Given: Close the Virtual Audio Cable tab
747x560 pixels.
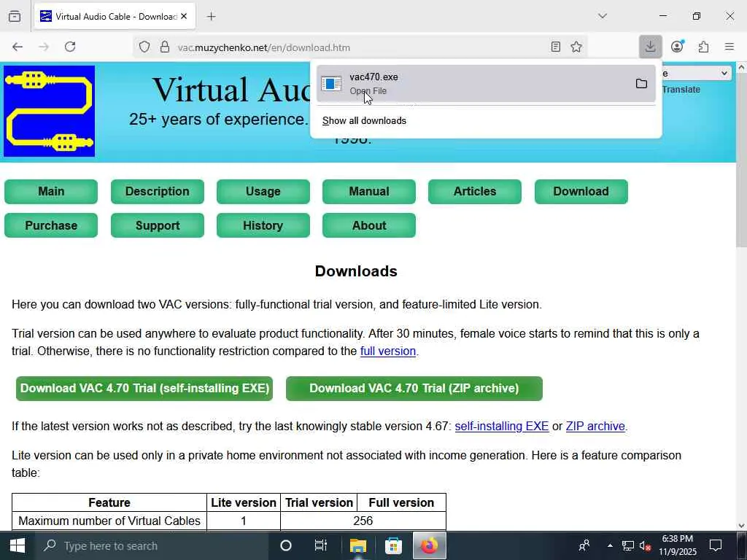Looking at the screenshot, I should click(x=184, y=16).
